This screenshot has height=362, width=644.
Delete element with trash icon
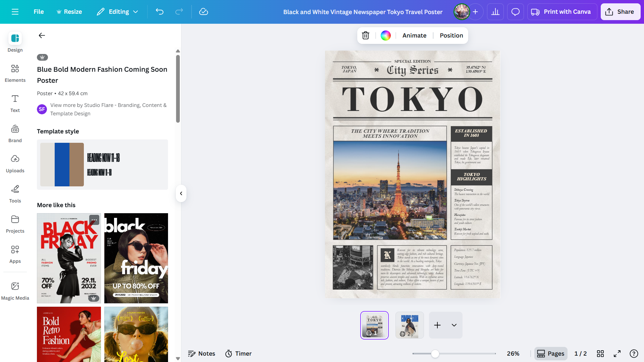pos(366,36)
